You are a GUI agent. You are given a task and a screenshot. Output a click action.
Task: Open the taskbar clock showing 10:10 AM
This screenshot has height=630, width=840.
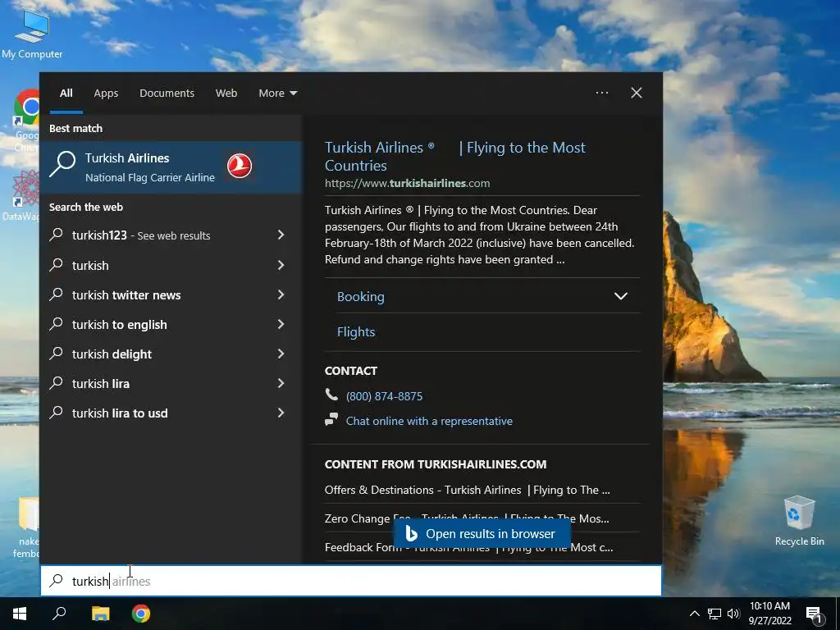[x=769, y=614]
